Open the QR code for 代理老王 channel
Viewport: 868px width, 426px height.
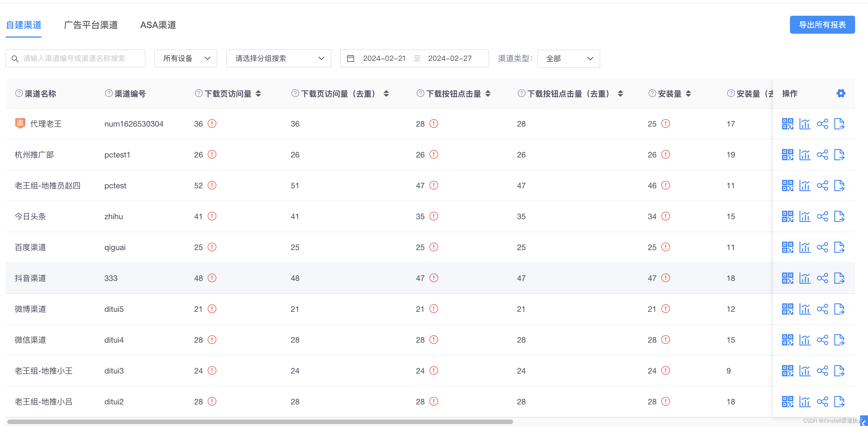tap(787, 123)
